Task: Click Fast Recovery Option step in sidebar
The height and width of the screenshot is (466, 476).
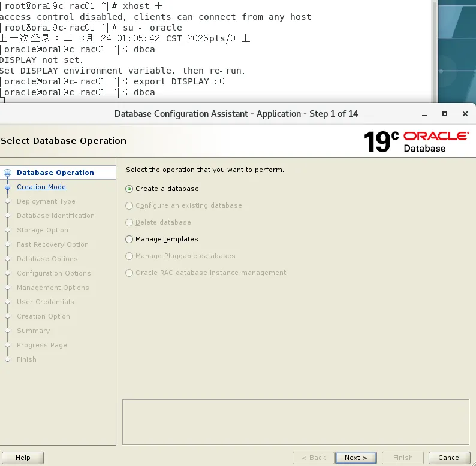Action: 53,244
